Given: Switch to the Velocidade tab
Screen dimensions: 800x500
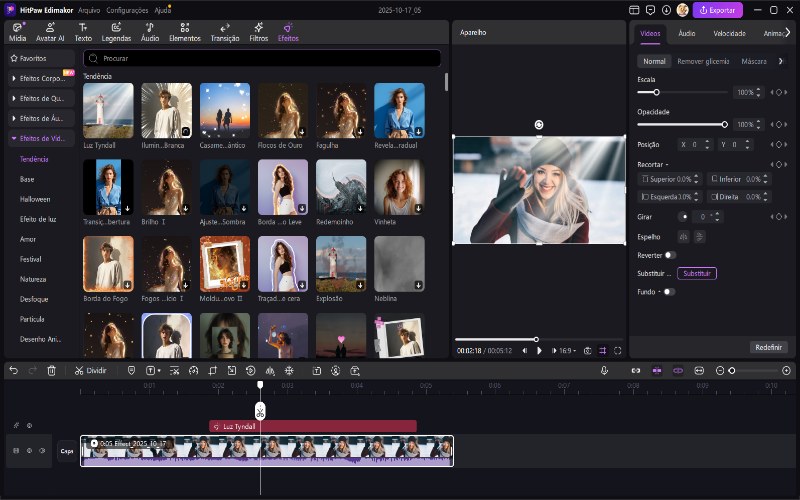Looking at the screenshot, I should 729,33.
